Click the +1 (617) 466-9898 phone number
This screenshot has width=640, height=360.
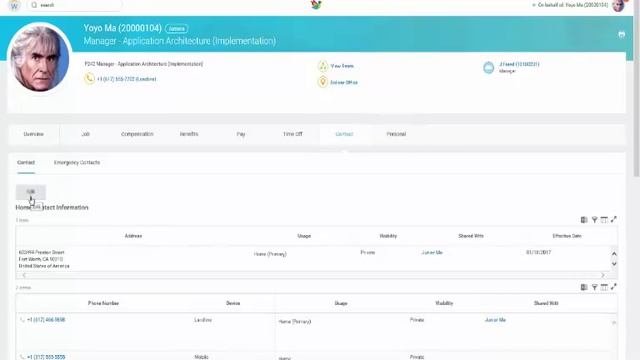point(46,320)
